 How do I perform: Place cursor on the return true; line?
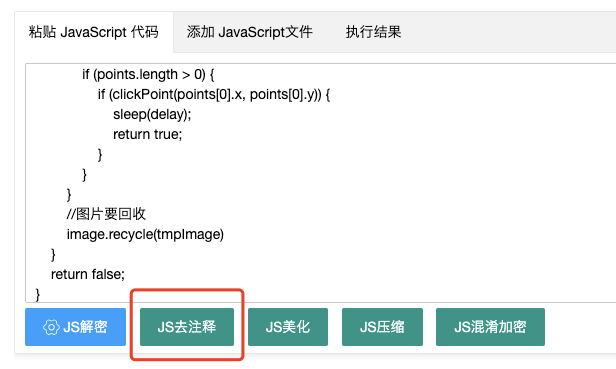point(148,134)
